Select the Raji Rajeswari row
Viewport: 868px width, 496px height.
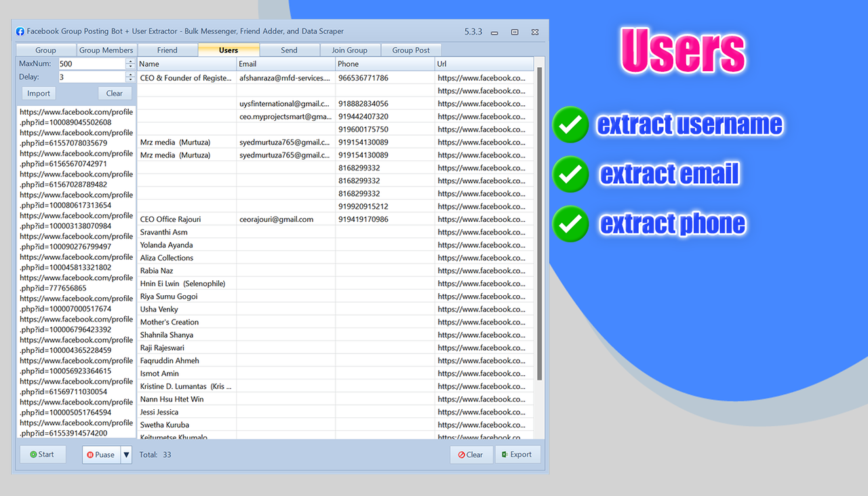click(x=336, y=348)
